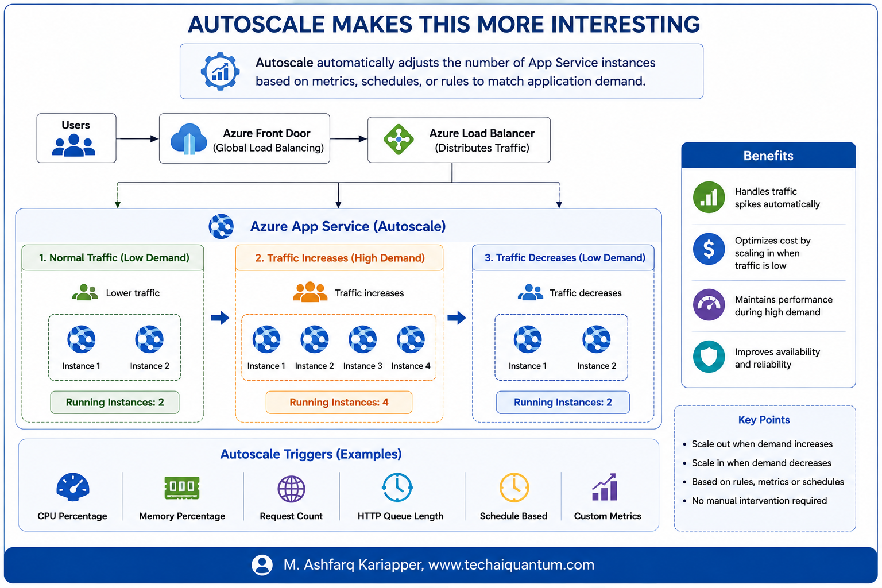Click the CPU Percentage label
This screenshot has height=588, width=882.
72,516
